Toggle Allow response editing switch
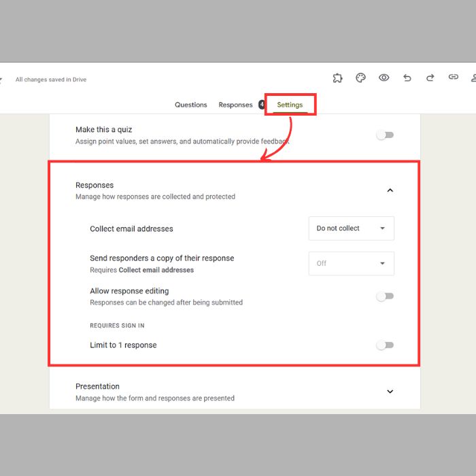 [385, 296]
